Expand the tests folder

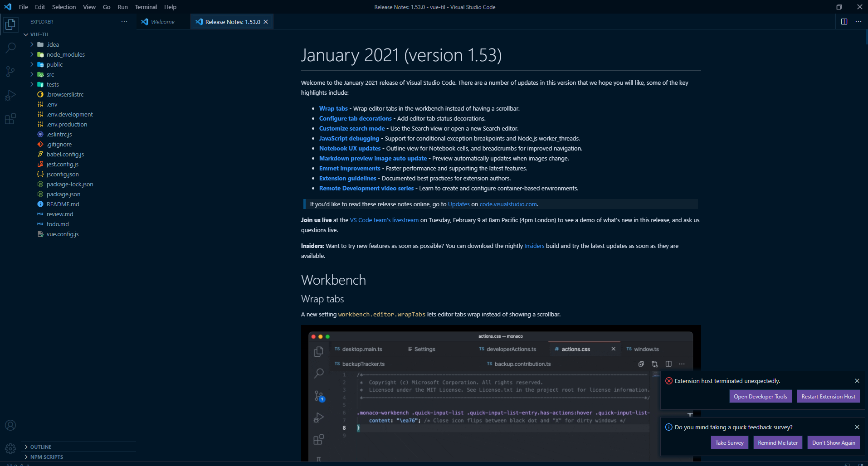[53, 84]
